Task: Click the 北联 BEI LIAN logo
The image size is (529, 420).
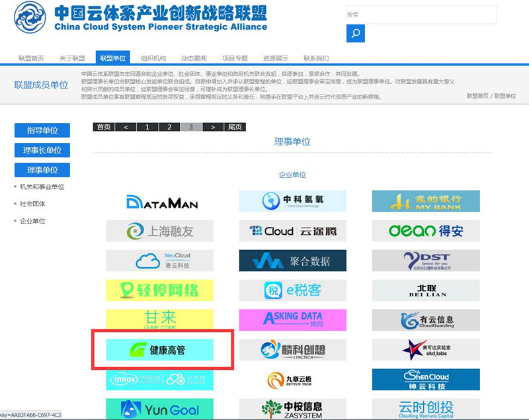Action: (426, 290)
